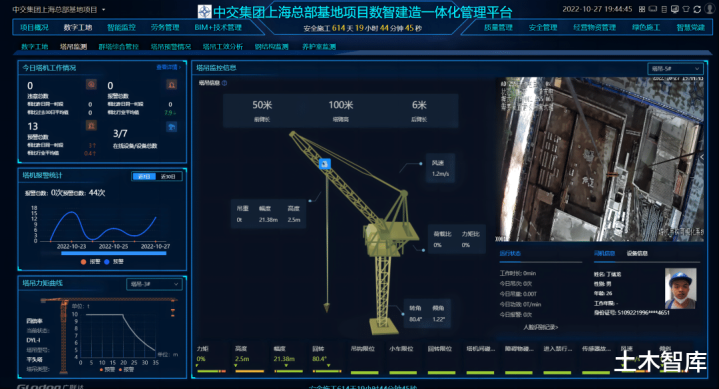Click the crane camera video feed
This screenshot has width=719, height=389.
click(x=601, y=159)
